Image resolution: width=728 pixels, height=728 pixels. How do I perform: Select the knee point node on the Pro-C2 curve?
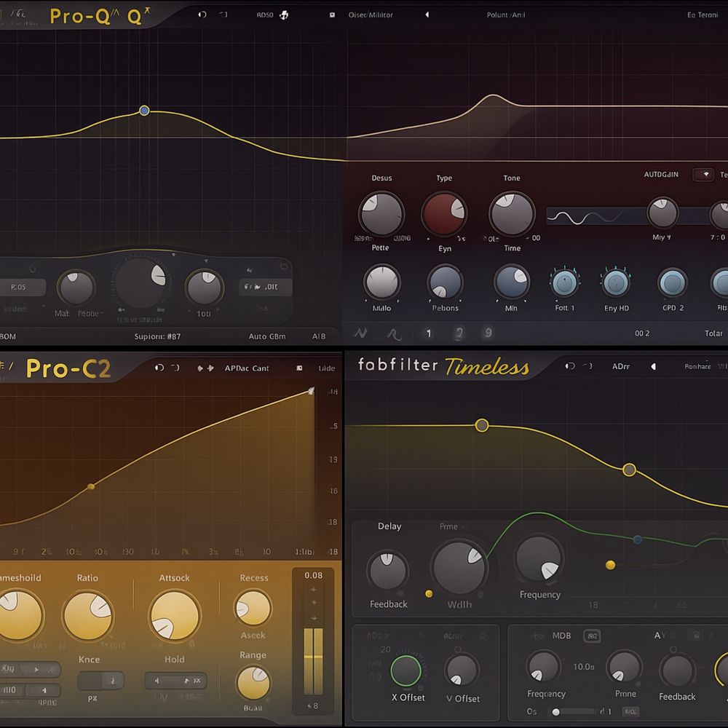click(92, 486)
